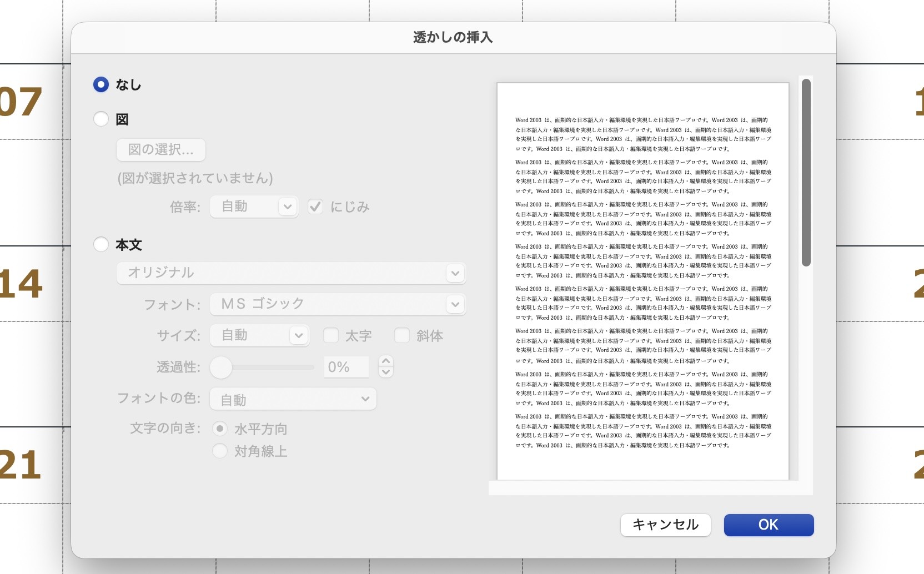The height and width of the screenshot is (574, 924).
Task: Enable the 太字 checkbox
Action: 331,335
